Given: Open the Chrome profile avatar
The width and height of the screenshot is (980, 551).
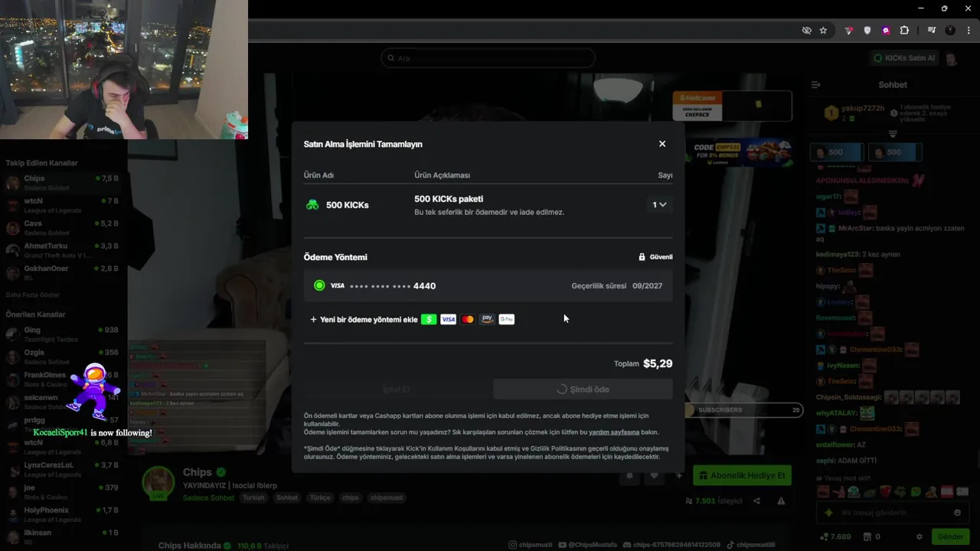Looking at the screenshot, I should [950, 31].
